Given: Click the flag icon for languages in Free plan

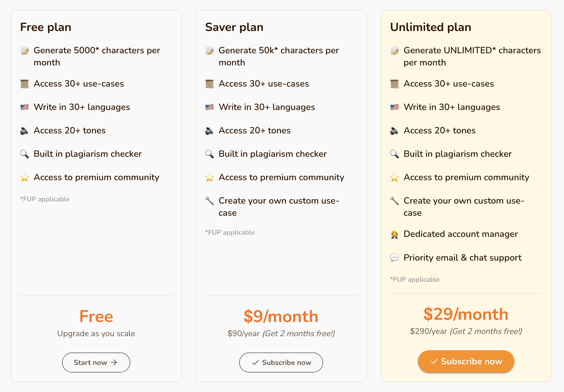Looking at the screenshot, I should (x=24, y=107).
